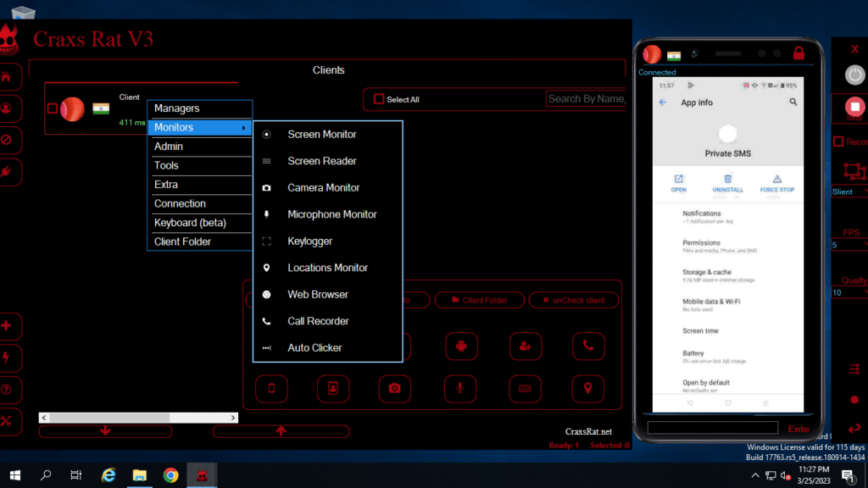Enable the Record checkbox on the right panel
Viewport: 868px width, 488px height.
pyautogui.click(x=838, y=141)
